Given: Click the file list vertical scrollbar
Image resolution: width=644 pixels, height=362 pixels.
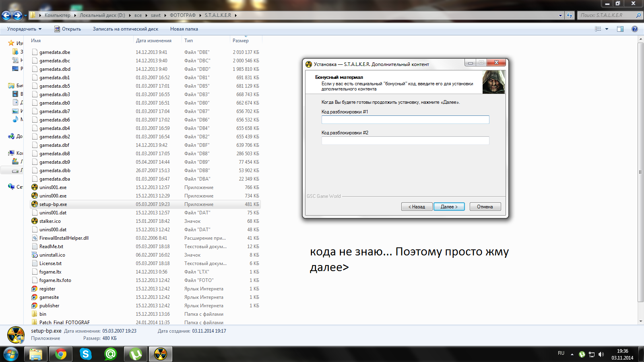Looking at the screenshot, I should tap(641, 172).
